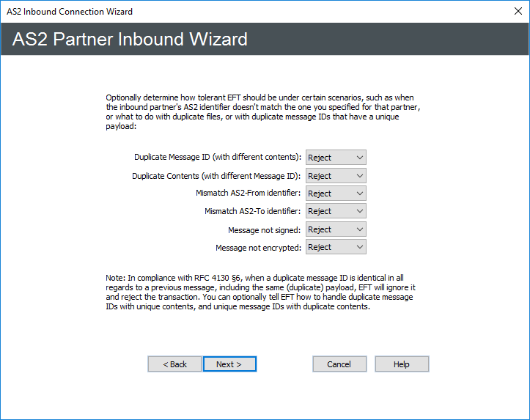Open the Mismatch AS2-From identifier dropdown
Screen dimensions: 530x420
tap(336, 194)
